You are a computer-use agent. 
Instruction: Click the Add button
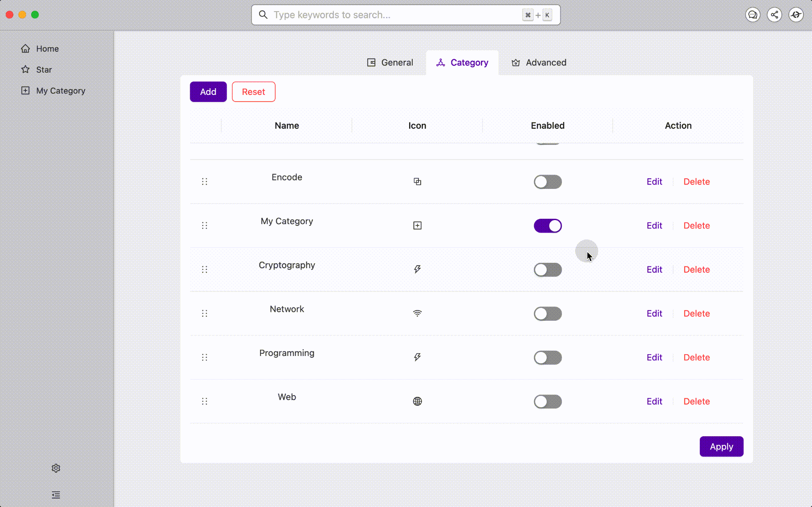click(x=208, y=92)
